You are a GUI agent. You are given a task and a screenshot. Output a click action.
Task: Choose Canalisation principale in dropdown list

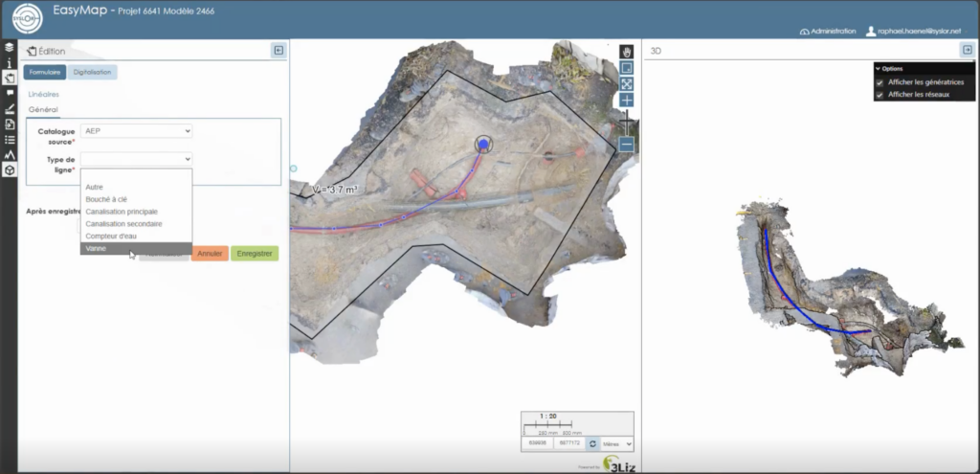tap(122, 212)
